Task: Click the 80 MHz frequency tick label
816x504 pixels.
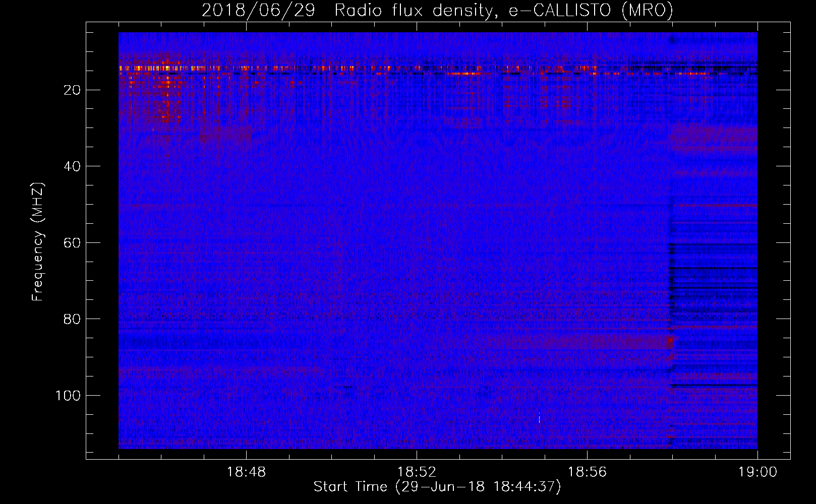Action: tap(73, 320)
